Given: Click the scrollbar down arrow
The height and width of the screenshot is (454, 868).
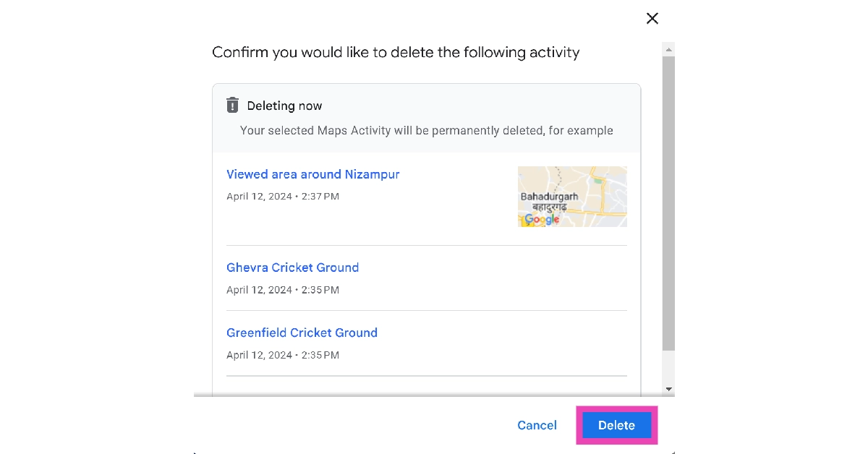Looking at the screenshot, I should pos(668,389).
